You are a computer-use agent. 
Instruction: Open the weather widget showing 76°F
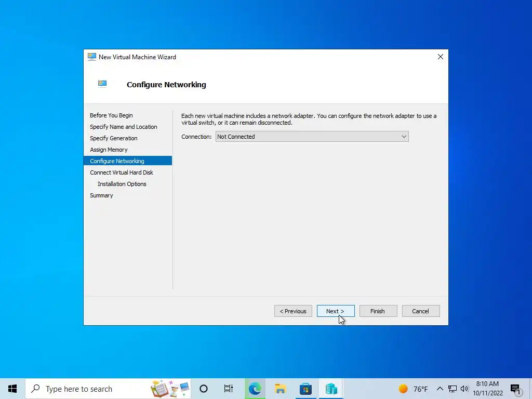pos(413,389)
